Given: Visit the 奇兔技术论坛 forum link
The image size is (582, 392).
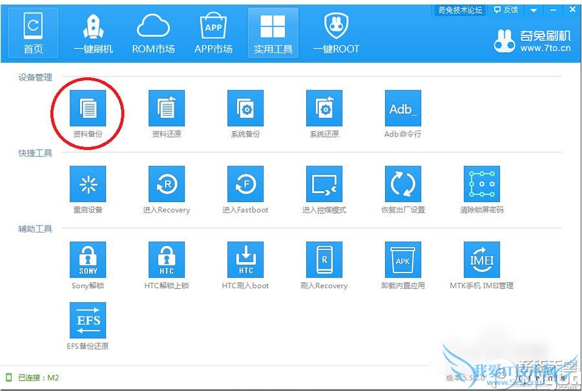Looking at the screenshot, I should click(461, 10).
